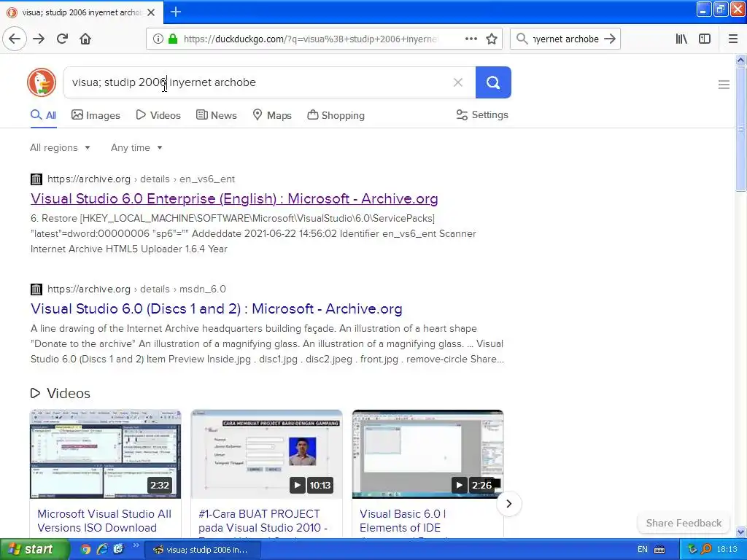
Task: Switch to Videos results
Action: coord(158,115)
